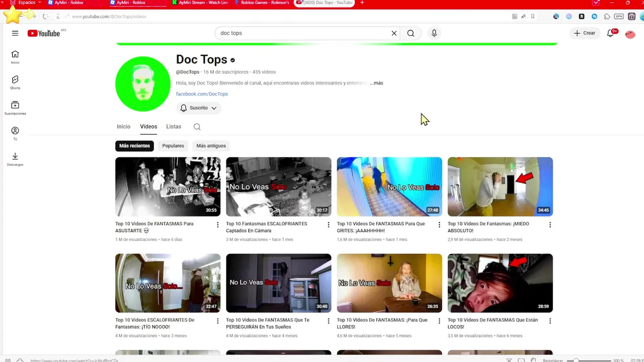Open the Crear menu

pos(585,33)
